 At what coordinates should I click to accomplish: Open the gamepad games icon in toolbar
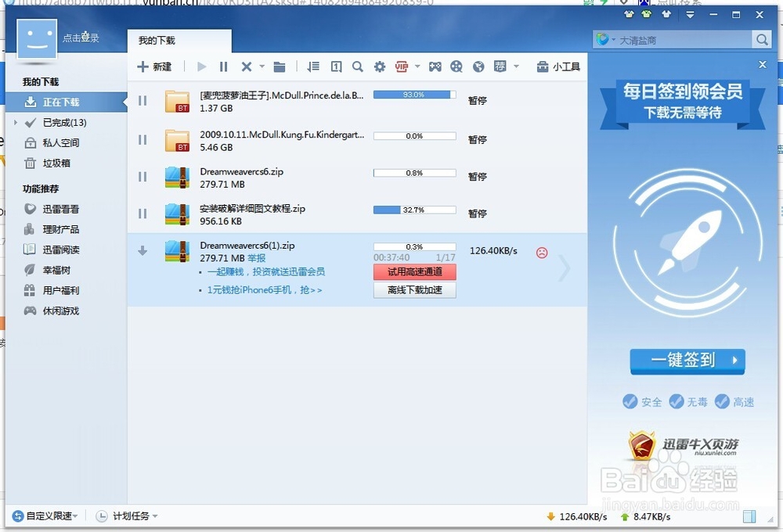tap(435, 66)
